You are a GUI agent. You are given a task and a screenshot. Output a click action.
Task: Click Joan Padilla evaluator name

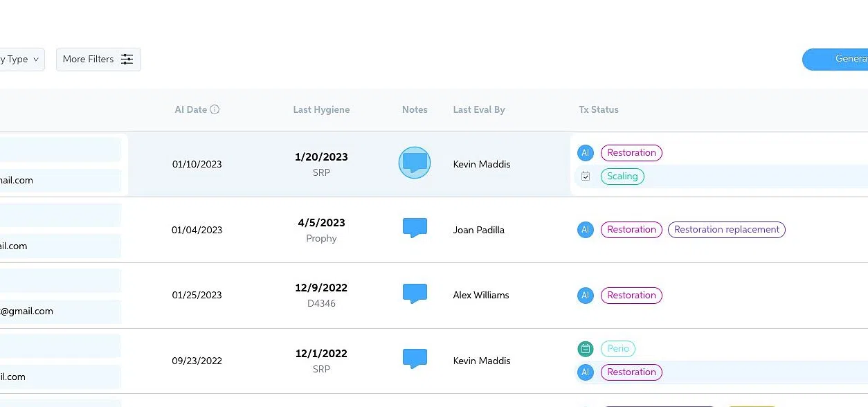coord(479,230)
